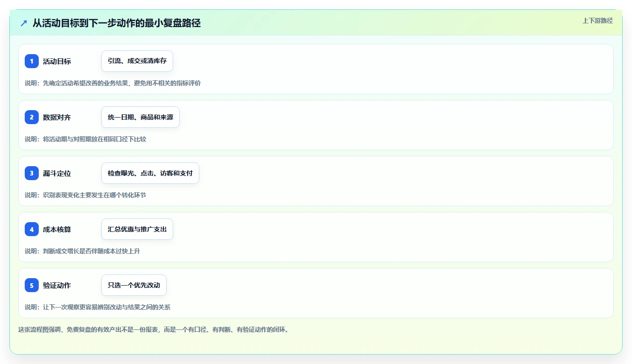Click step number badge 5
The image size is (632, 364).
click(32, 285)
